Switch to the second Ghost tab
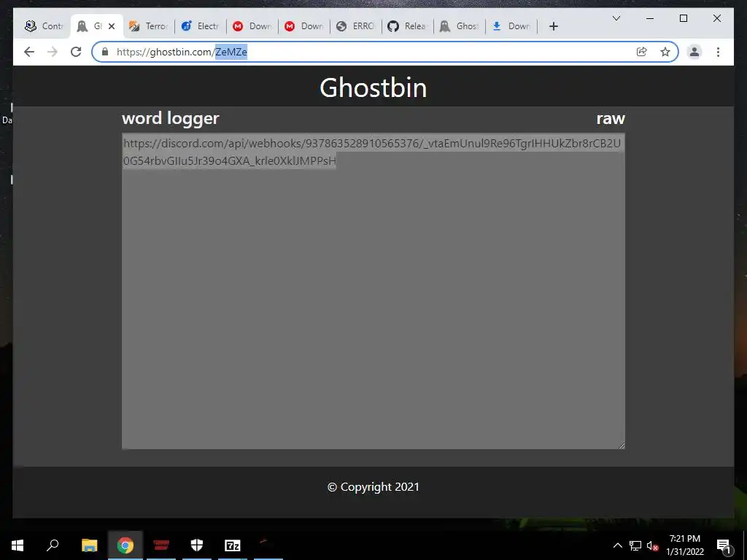Screen dimensions: 747x560 [x=460, y=26]
